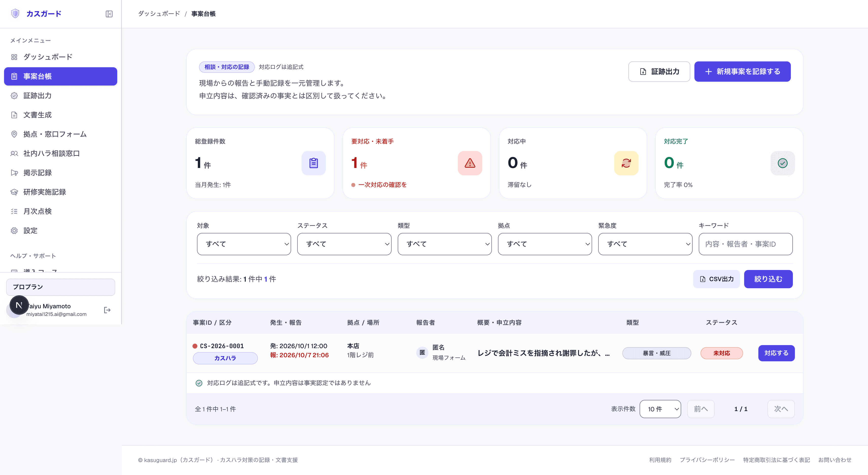The image size is (868, 475).
Task: Open 設定 menu item
Action: [61, 231]
